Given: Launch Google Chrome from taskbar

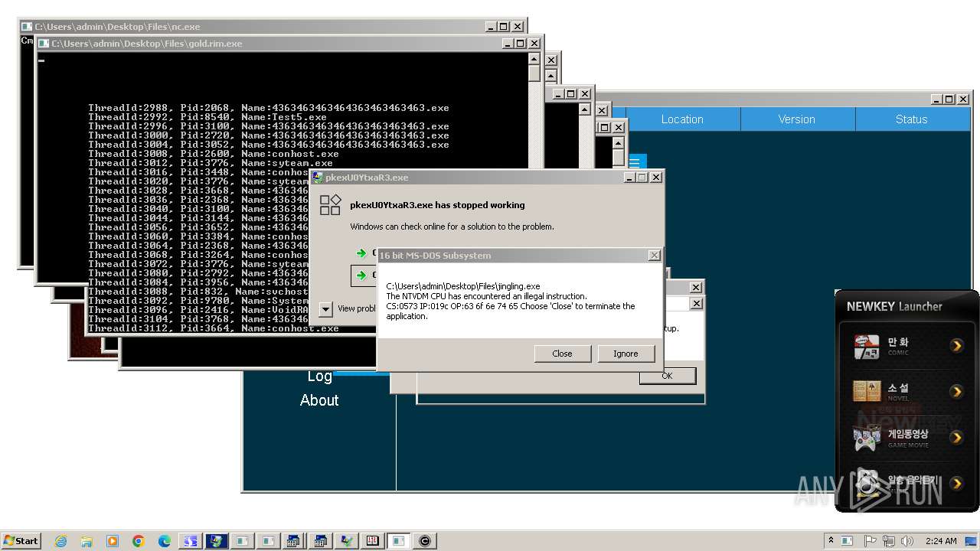Looking at the screenshot, I should pos(139,541).
